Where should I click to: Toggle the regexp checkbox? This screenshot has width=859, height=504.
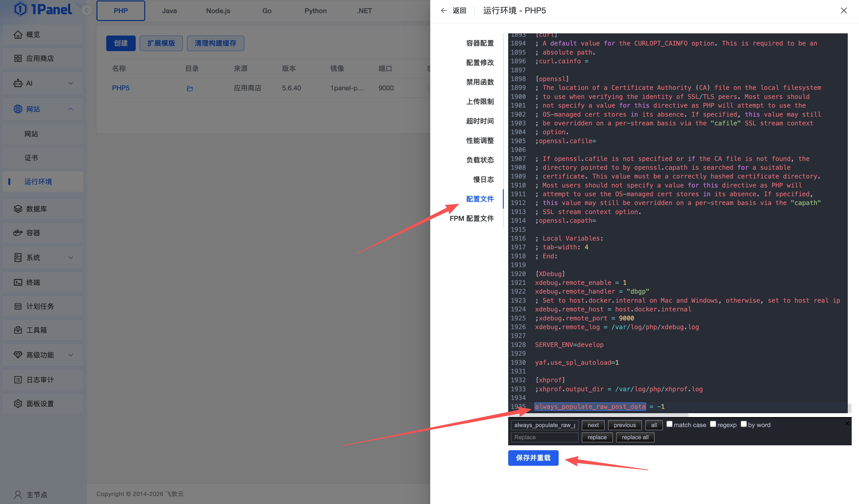pos(713,424)
